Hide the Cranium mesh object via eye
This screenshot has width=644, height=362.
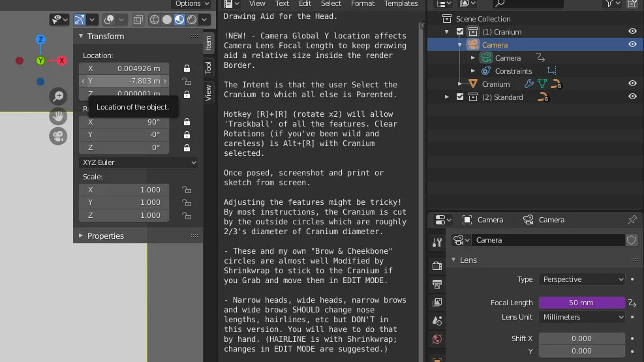[x=632, y=83]
